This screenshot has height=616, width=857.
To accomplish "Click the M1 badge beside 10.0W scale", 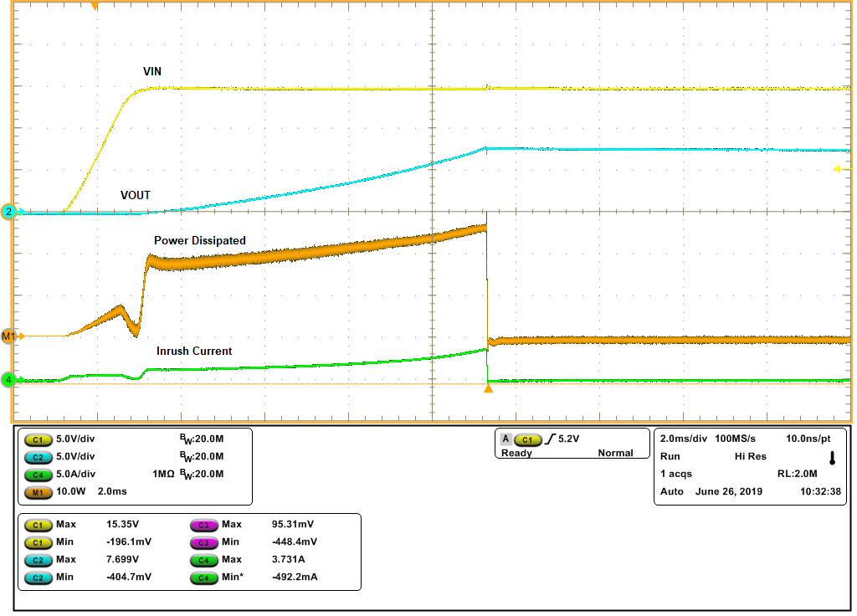I will [37, 491].
